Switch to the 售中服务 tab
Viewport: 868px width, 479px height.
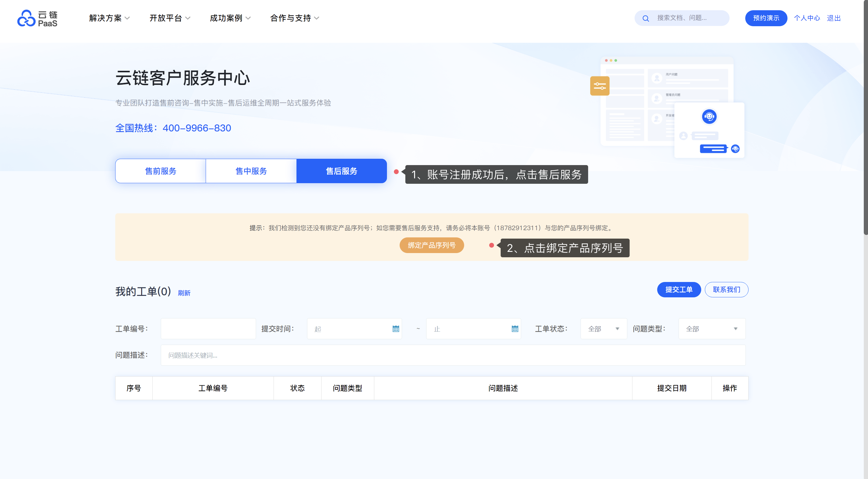pyautogui.click(x=251, y=171)
